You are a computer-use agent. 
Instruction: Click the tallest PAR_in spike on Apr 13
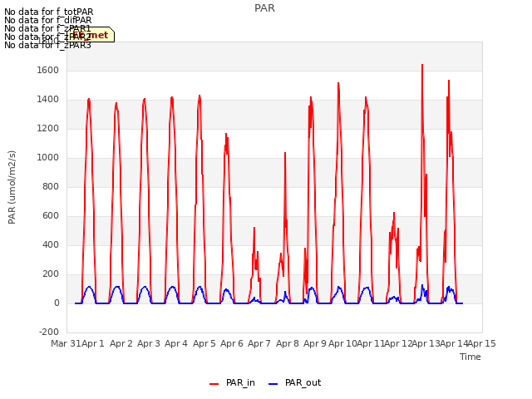422,65
